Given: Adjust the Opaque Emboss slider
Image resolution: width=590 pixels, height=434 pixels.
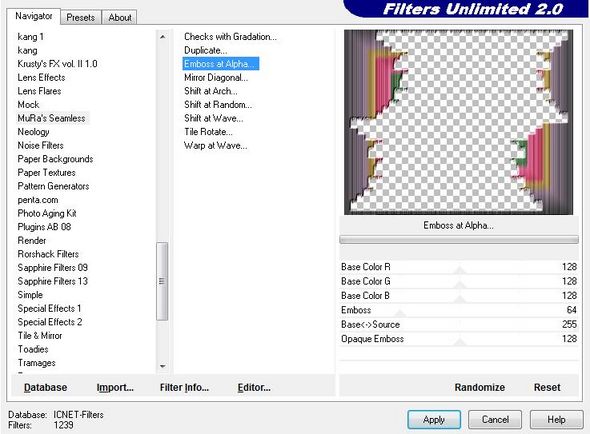Looking at the screenshot, I should [459, 339].
